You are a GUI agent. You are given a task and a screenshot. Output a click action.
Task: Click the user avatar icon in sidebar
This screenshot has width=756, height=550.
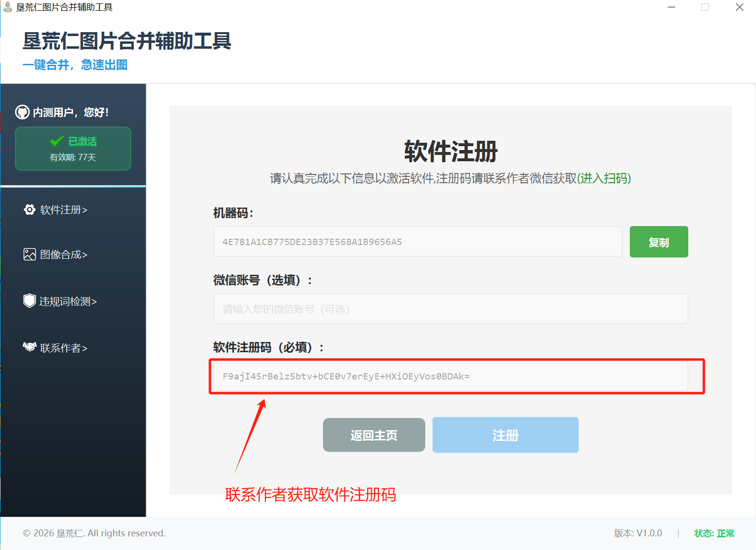pos(22,112)
